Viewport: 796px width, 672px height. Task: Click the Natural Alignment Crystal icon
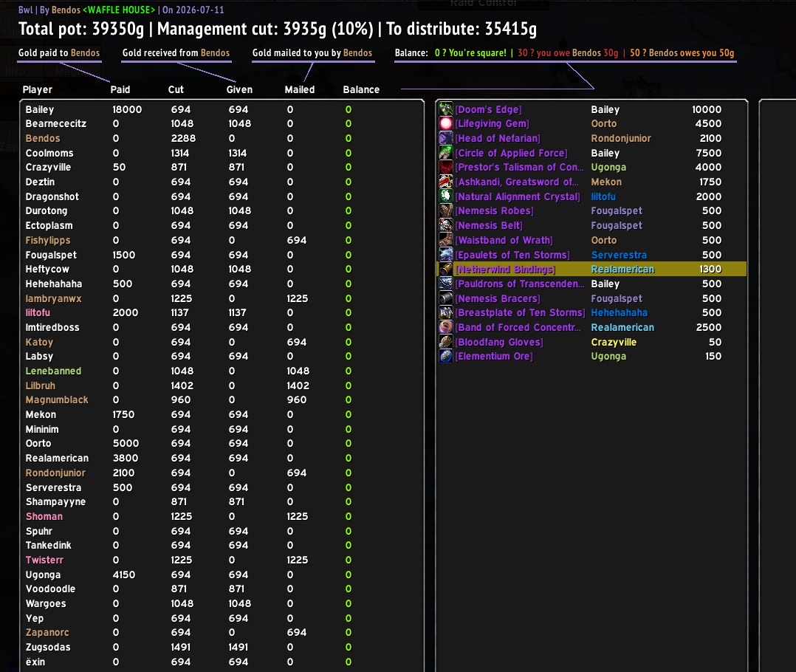coord(446,196)
